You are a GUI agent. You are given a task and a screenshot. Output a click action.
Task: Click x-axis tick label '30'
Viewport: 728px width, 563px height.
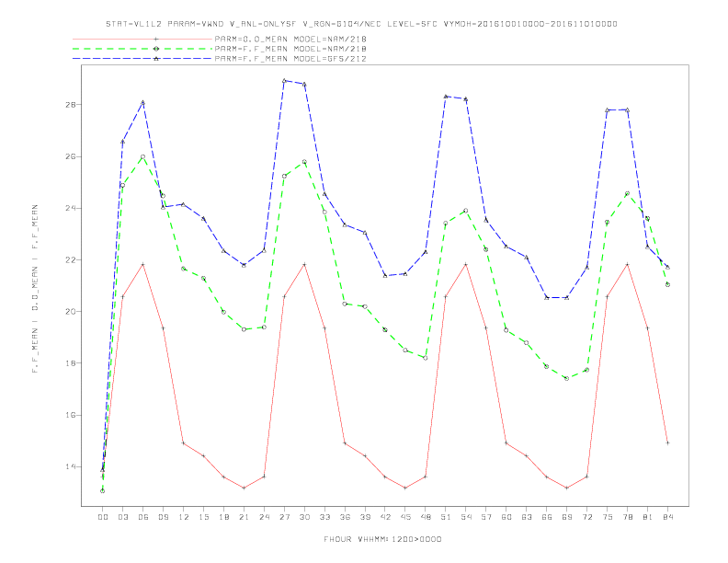304,517
